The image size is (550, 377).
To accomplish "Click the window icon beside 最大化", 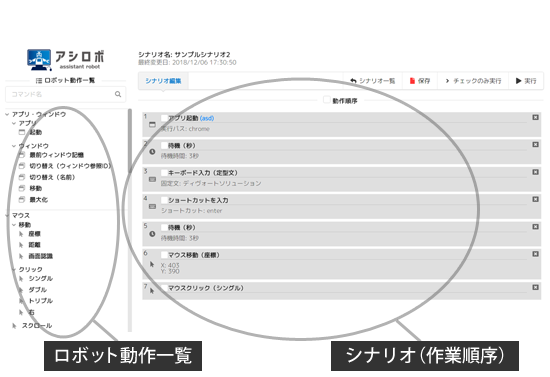I will coord(22,200).
